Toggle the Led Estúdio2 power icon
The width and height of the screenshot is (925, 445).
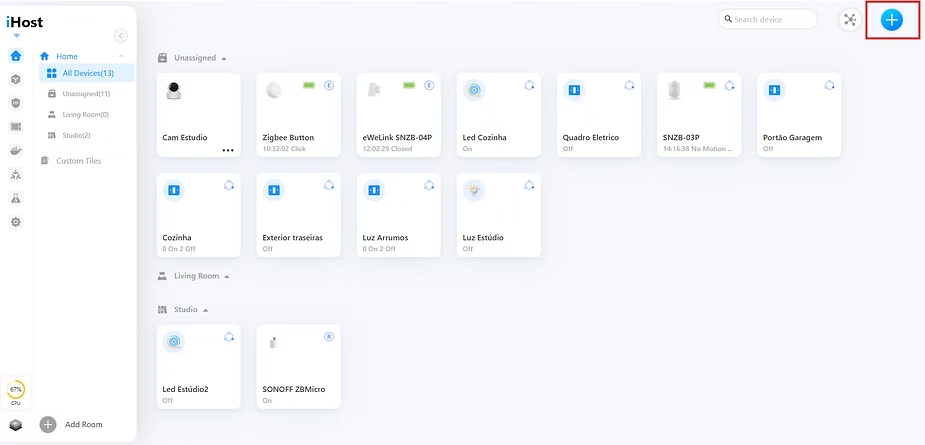tap(174, 342)
